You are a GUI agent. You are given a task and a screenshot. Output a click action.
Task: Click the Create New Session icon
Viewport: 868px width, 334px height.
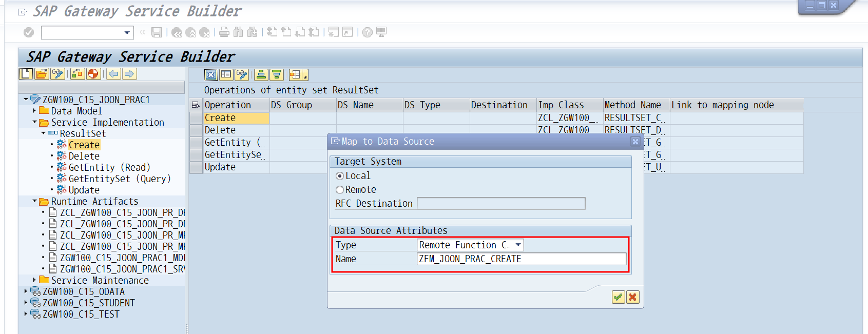tap(334, 32)
